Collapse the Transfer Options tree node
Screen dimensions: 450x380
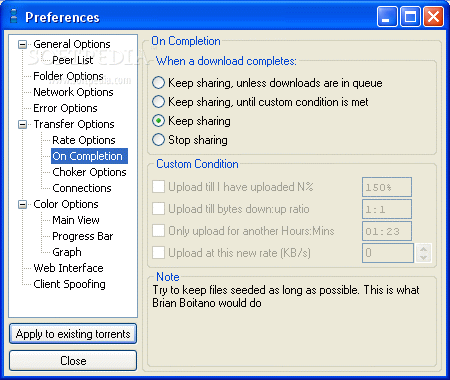22,124
